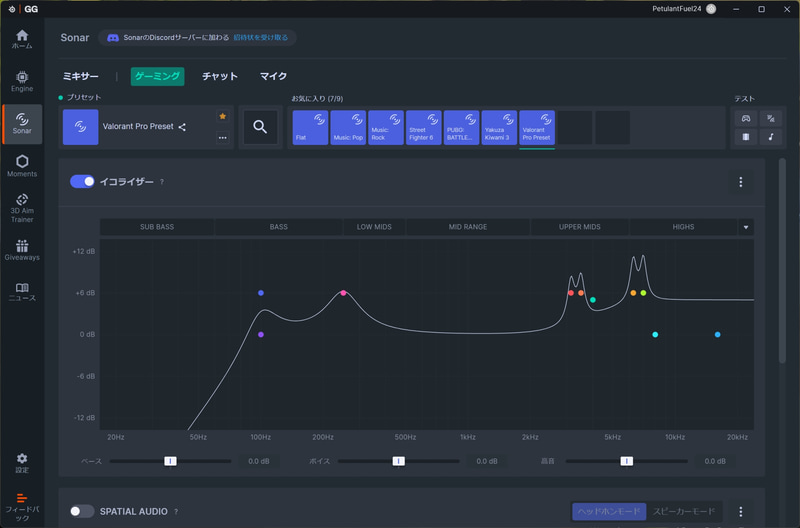The height and width of the screenshot is (528, 800).
Task: Open the equalizer vertical dots menu
Action: [741, 182]
